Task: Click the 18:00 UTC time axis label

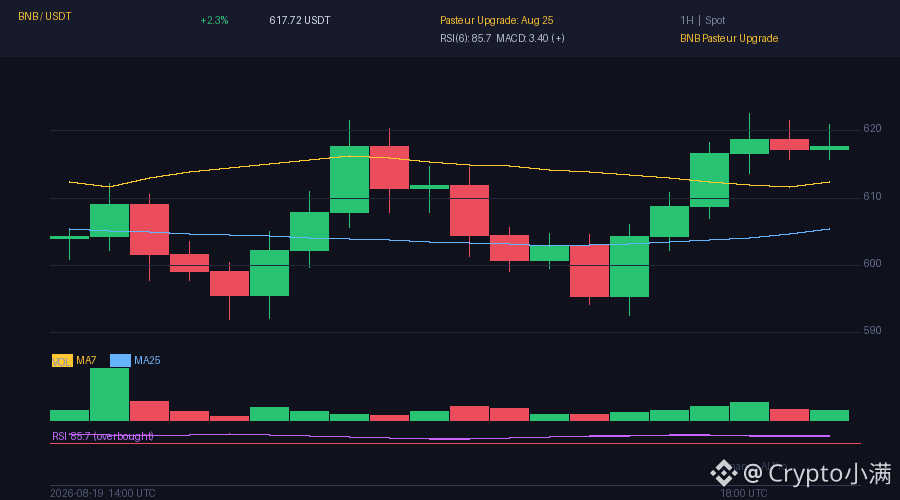Action: pyautogui.click(x=744, y=493)
